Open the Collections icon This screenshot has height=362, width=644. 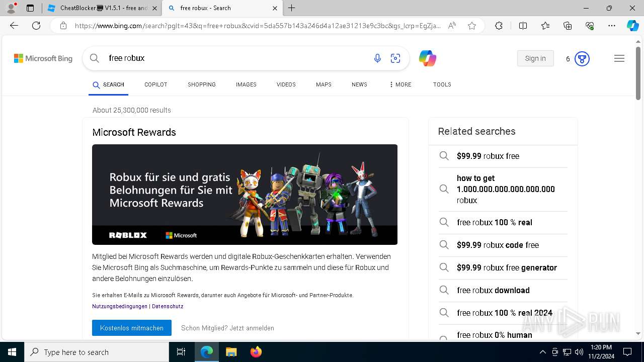coord(568,26)
